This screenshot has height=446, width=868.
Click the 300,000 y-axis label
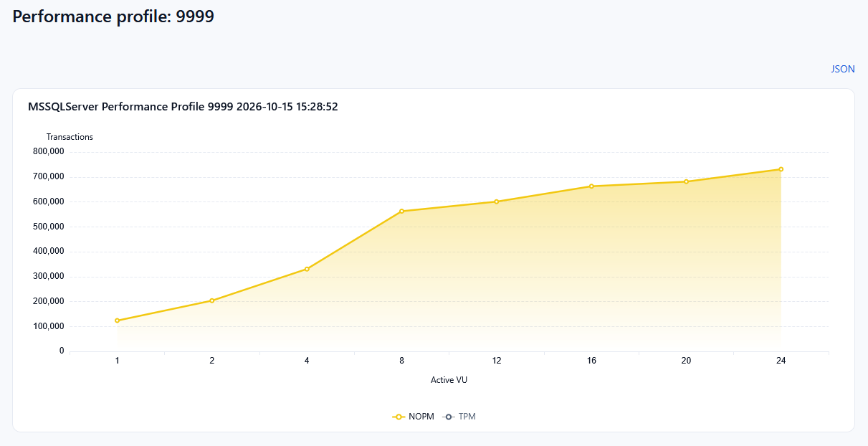pyautogui.click(x=49, y=276)
